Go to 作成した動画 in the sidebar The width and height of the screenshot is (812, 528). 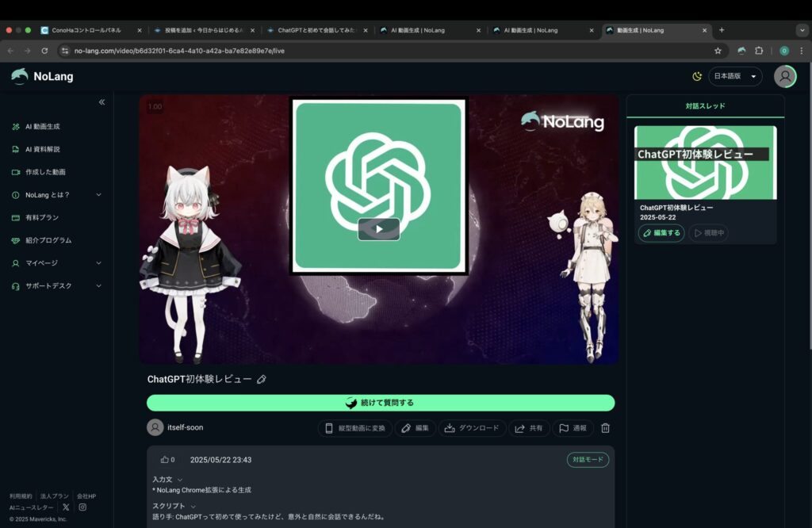pyautogui.click(x=45, y=172)
